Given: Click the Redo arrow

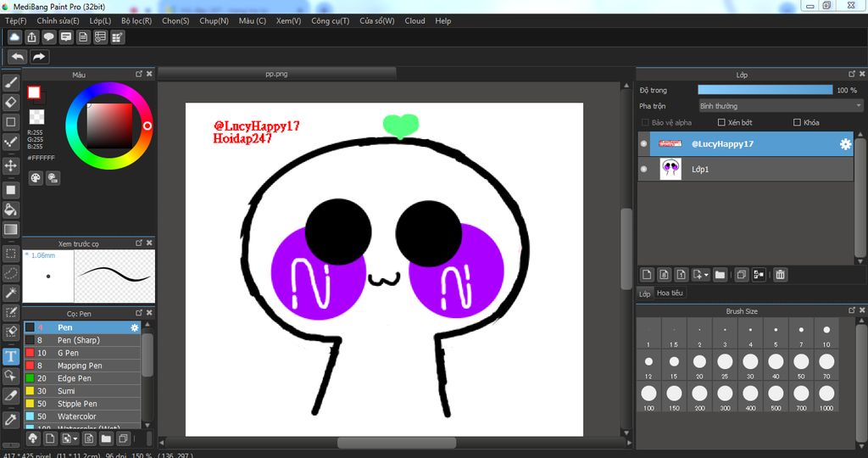Looking at the screenshot, I should (x=39, y=57).
